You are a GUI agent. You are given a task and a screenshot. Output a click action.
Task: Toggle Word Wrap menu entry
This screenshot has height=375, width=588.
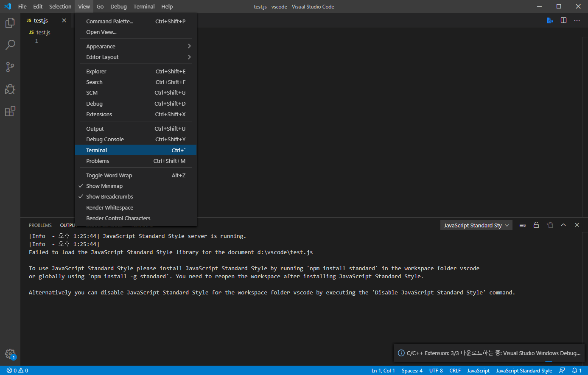pyautogui.click(x=136, y=175)
